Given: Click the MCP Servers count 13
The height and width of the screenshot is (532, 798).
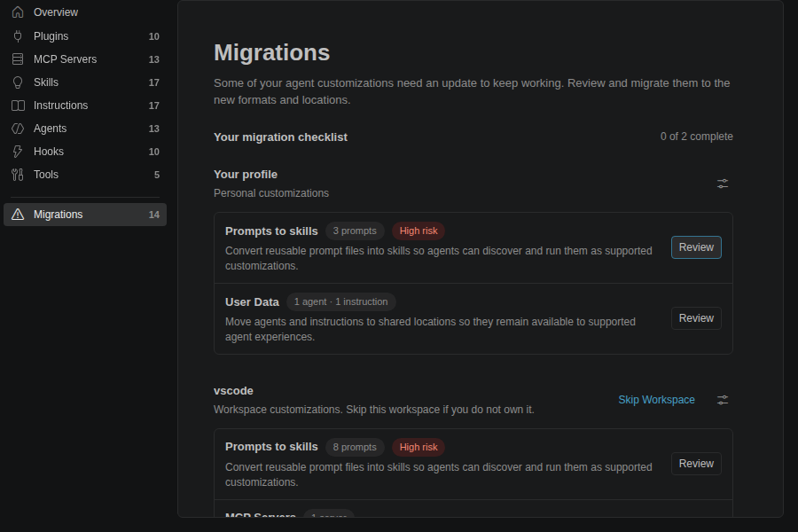Looking at the screenshot, I should 154,59.
